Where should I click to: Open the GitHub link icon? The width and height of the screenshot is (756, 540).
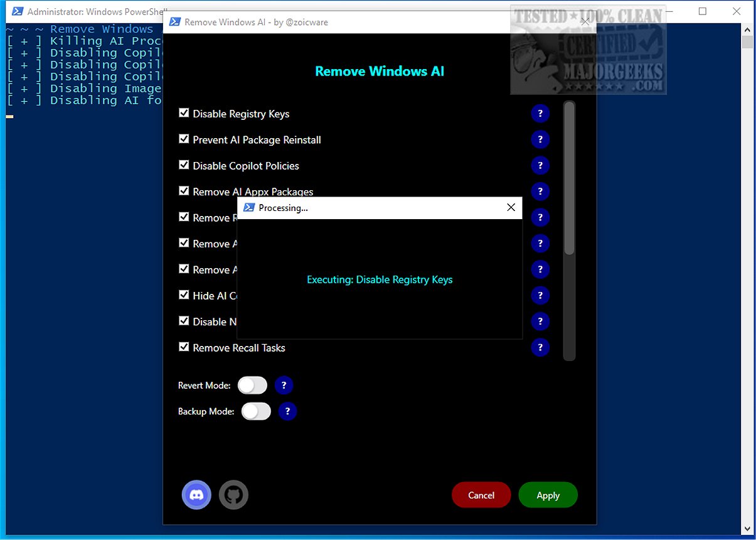[x=233, y=495]
